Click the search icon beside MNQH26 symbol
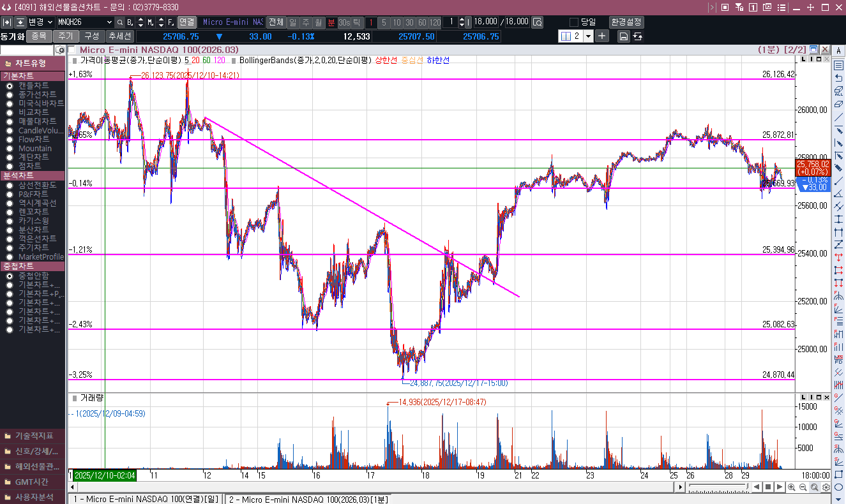Screen dimensions: 846x504 pos(120,22)
